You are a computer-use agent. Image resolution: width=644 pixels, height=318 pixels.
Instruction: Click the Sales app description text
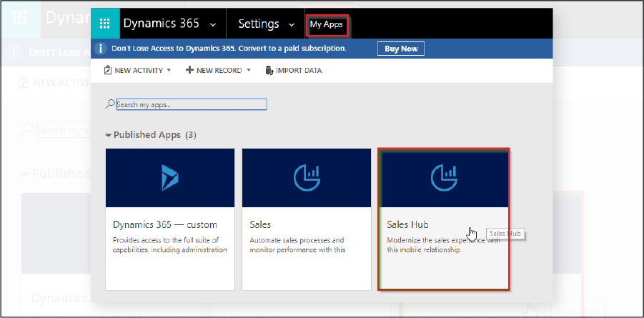[297, 245]
